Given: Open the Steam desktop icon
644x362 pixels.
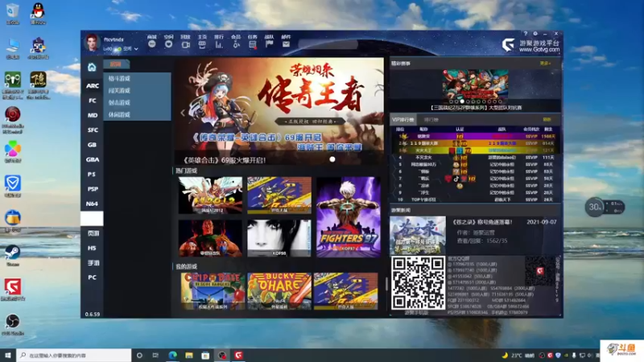Looking at the screenshot, I should pyautogui.click(x=13, y=255).
